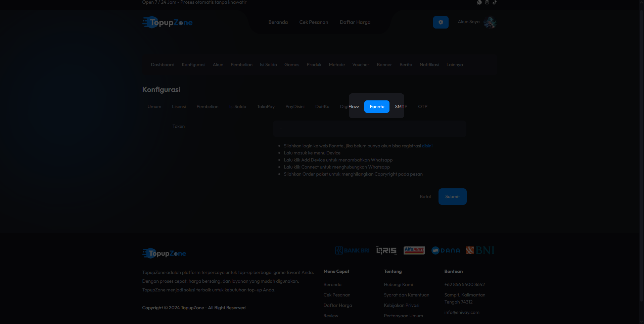
Task: Click the BNI payment logo
Action: point(480,250)
